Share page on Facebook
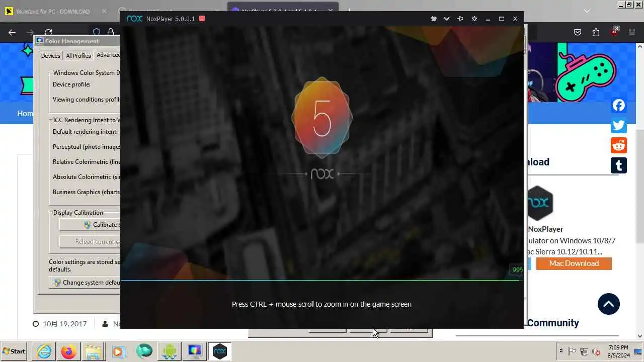 click(x=619, y=105)
